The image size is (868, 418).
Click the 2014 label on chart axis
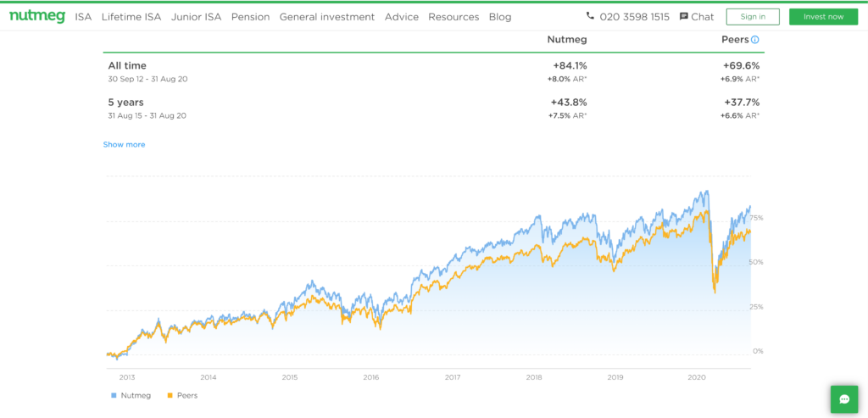point(209,377)
